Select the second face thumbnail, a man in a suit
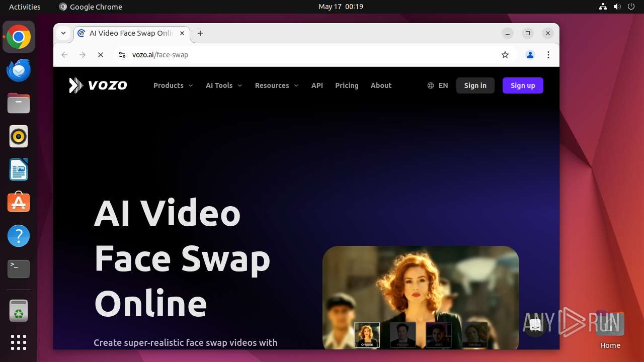Screen dimensions: 644x362 tap(403, 335)
